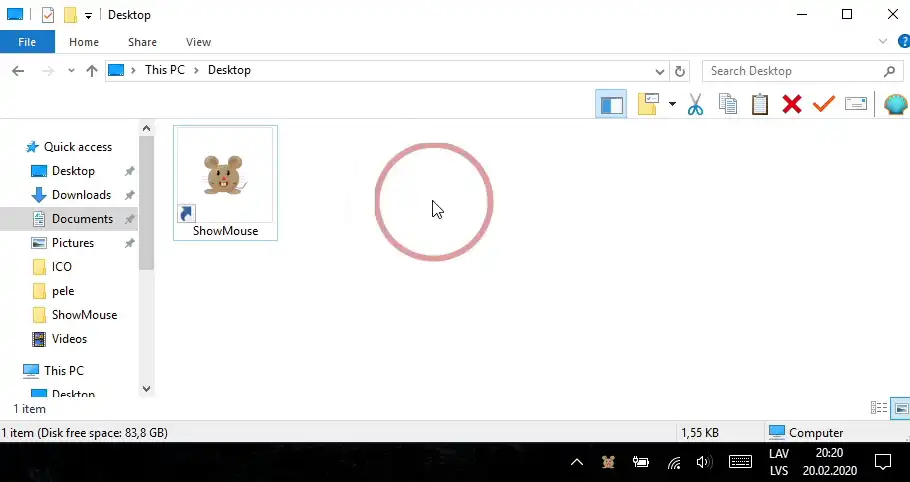Click Desktop in the address bar path
Screen dimensions: 910x482
[229, 70]
